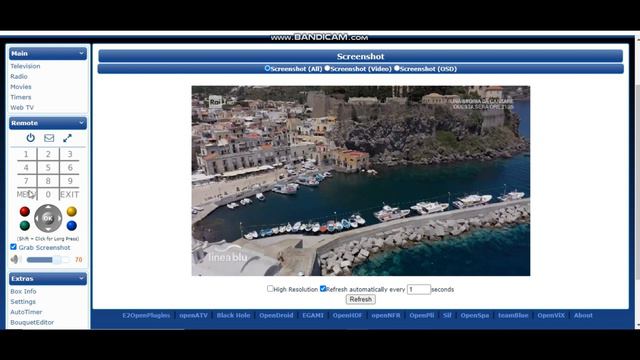Viewport: 640px width, 360px height.
Task: Enable the High Resolution checkbox
Action: click(270, 289)
